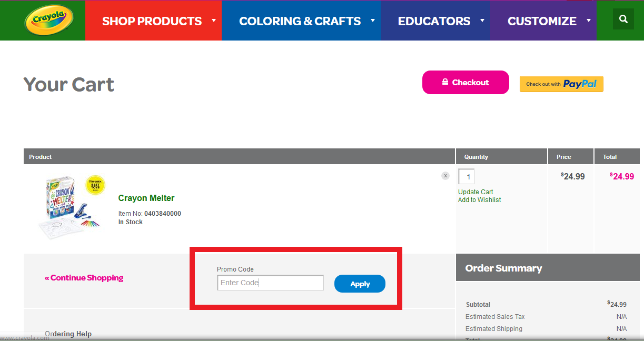Click the Your Cart heading
Screen dimensions: 644x341
point(69,84)
